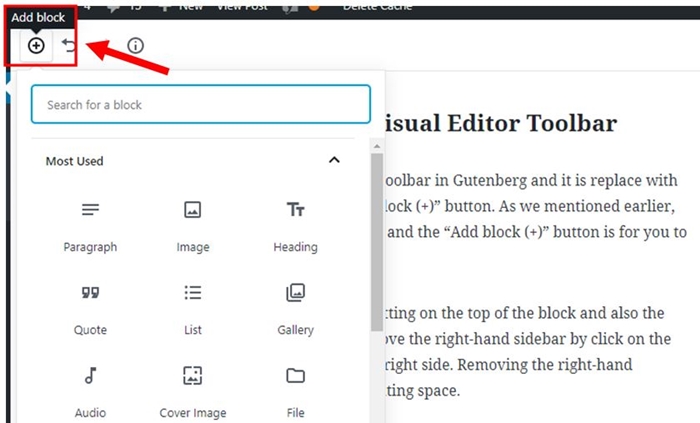Insert a File block

[296, 394]
